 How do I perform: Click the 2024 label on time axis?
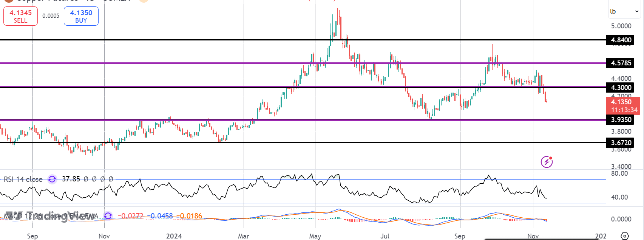coord(174,236)
